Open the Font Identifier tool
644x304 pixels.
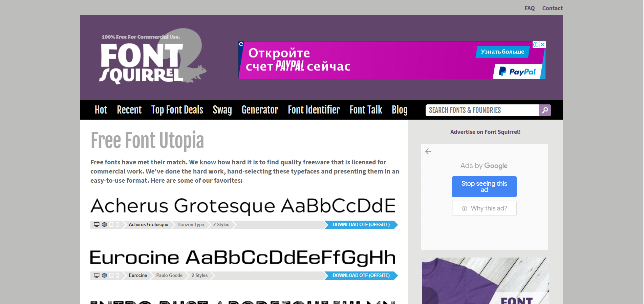coord(314,110)
